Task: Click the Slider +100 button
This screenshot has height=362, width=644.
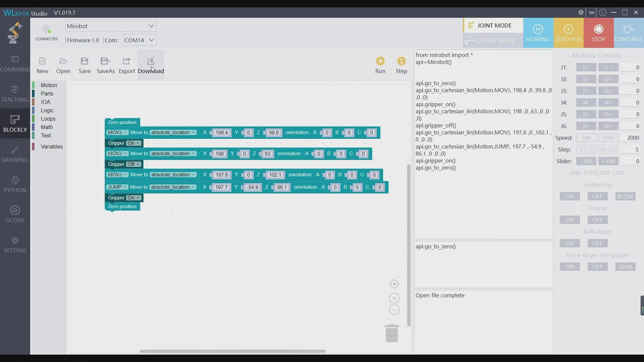Action: pyautogui.click(x=608, y=161)
